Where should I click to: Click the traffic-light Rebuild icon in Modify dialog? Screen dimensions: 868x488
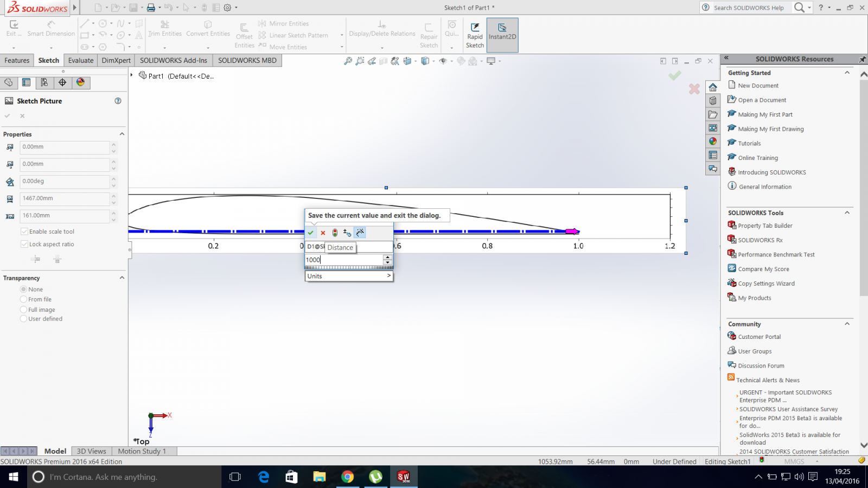(x=335, y=233)
